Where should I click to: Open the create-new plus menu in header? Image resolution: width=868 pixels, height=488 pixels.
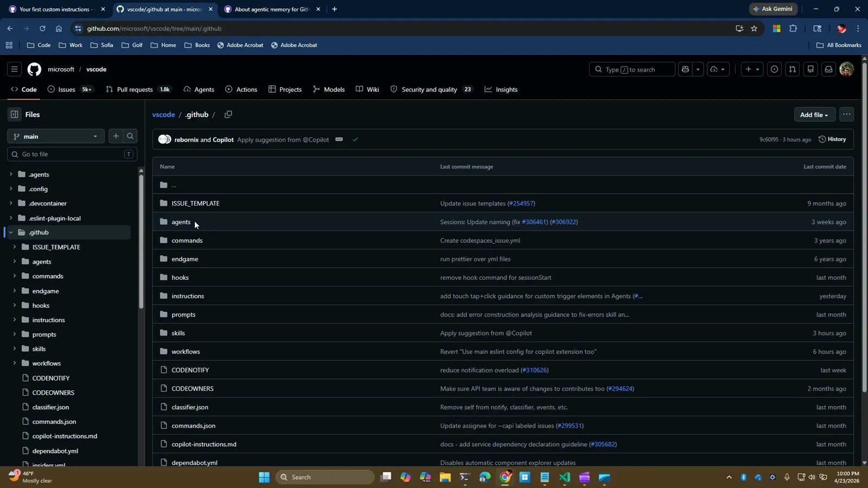point(752,69)
